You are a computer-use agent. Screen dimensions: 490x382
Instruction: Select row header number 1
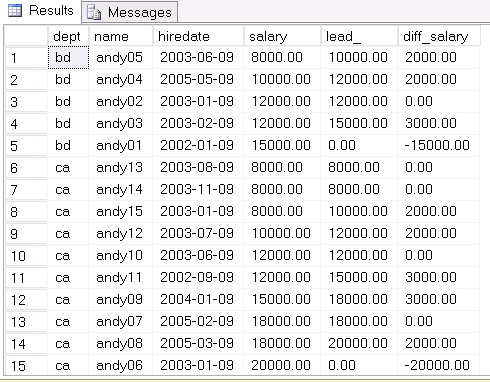tap(26, 58)
